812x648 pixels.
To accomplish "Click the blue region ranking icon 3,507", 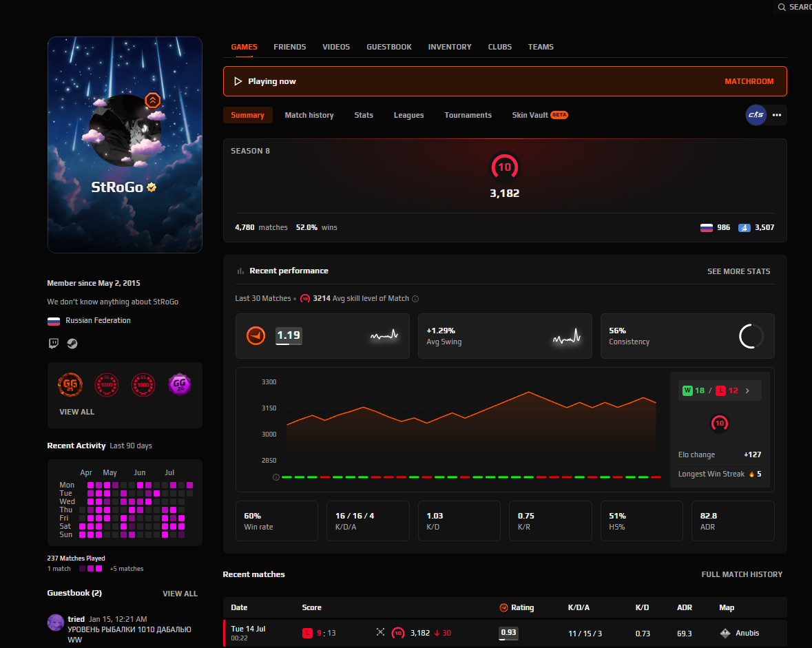I will pos(744,228).
